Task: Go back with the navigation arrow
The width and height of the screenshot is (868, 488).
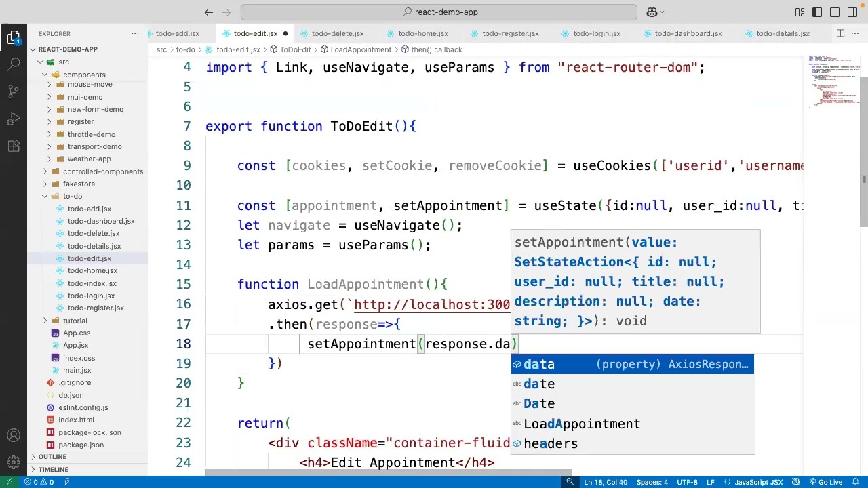Action: (209, 12)
